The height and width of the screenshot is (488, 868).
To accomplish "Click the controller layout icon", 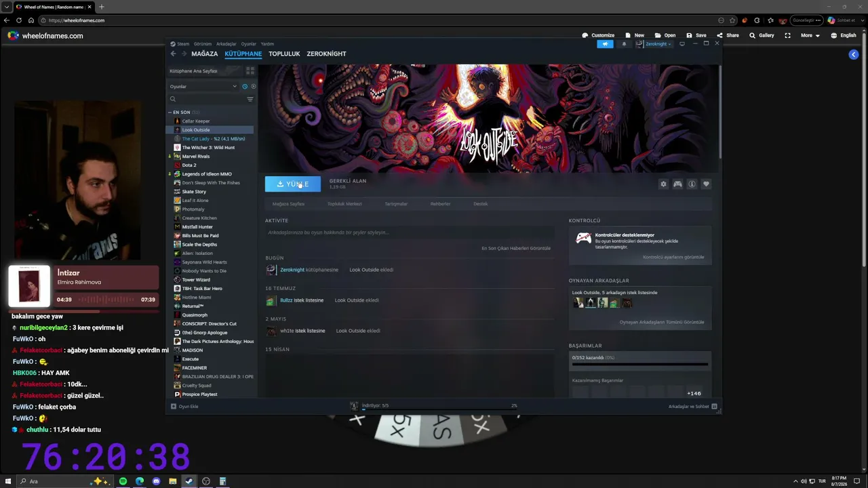I will coord(677,184).
